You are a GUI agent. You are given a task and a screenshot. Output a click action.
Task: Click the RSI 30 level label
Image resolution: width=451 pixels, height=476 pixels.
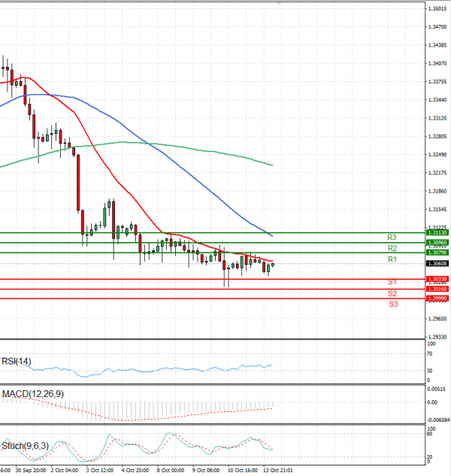click(x=429, y=371)
